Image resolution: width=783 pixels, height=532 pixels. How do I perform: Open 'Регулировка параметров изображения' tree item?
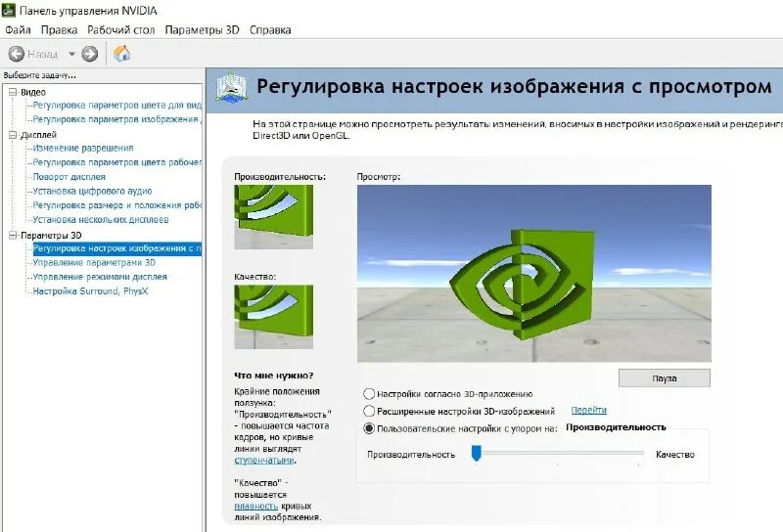pos(116,119)
